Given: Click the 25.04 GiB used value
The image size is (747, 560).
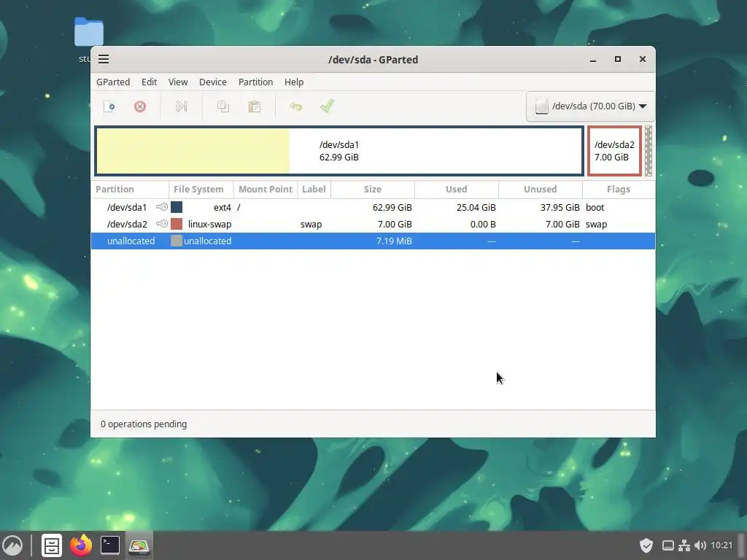Looking at the screenshot, I should click(x=476, y=207).
